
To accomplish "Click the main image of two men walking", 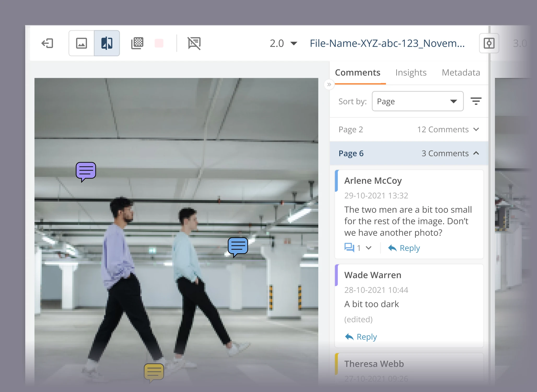I will (176, 231).
